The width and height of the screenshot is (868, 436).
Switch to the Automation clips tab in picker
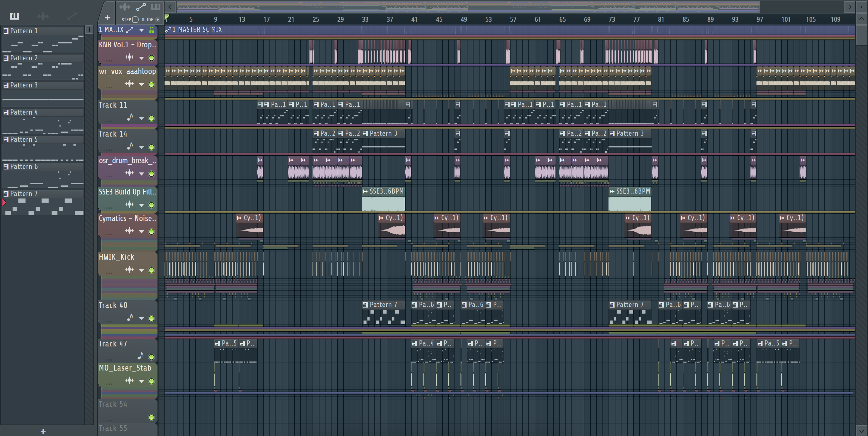(72, 16)
